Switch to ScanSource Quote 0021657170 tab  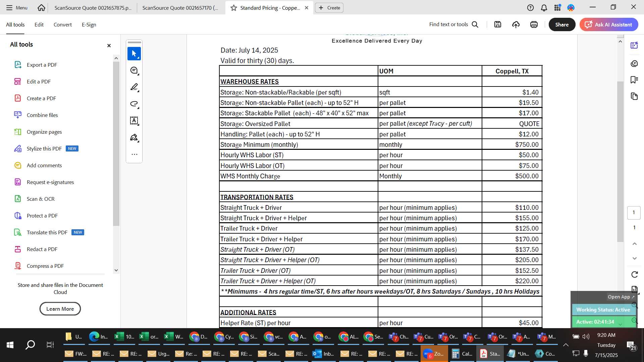click(180, 8)
